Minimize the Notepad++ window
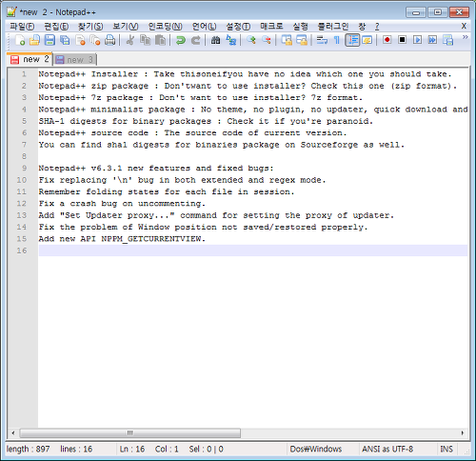The image size is (476, 461). point(416,12)
